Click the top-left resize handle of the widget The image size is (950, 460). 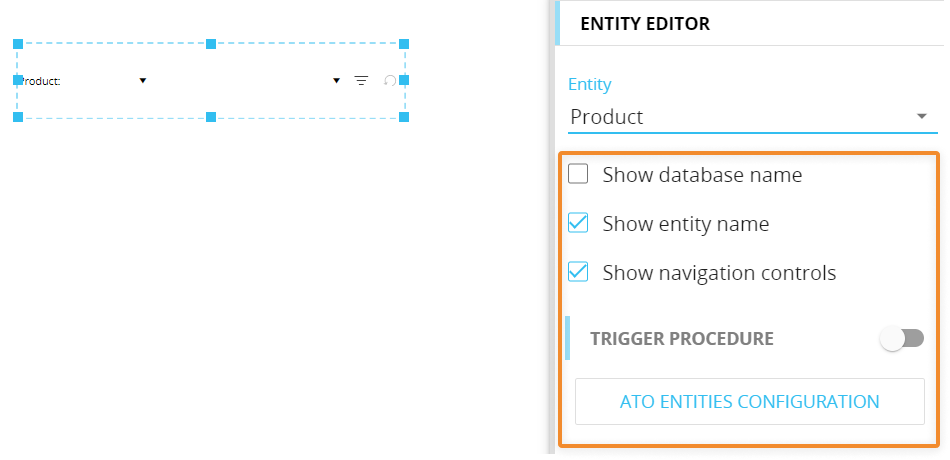(18, 44)
